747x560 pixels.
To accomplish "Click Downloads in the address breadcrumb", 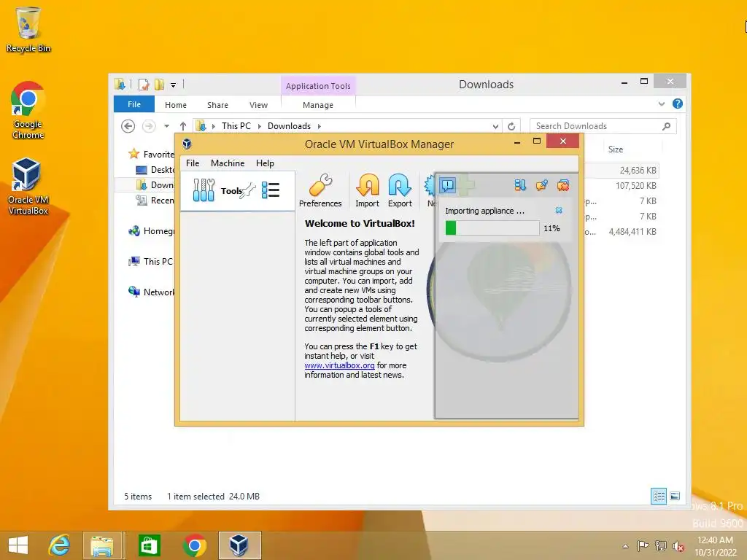I will pos(289,125).
